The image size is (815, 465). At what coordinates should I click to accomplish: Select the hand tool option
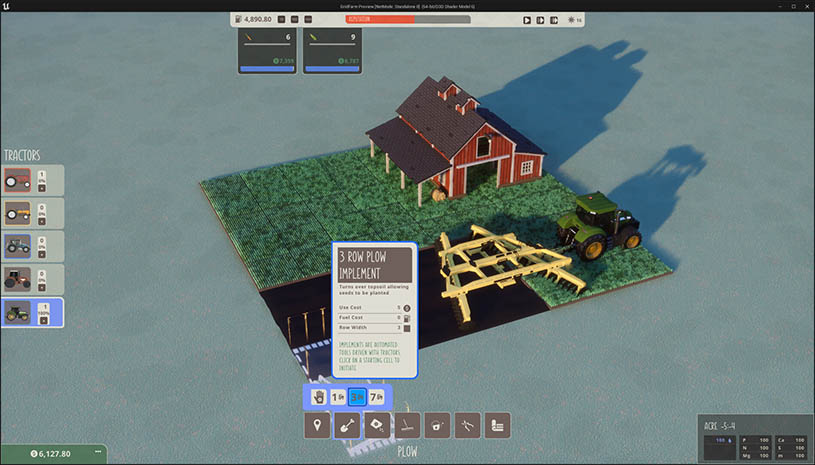coord(319,397)
